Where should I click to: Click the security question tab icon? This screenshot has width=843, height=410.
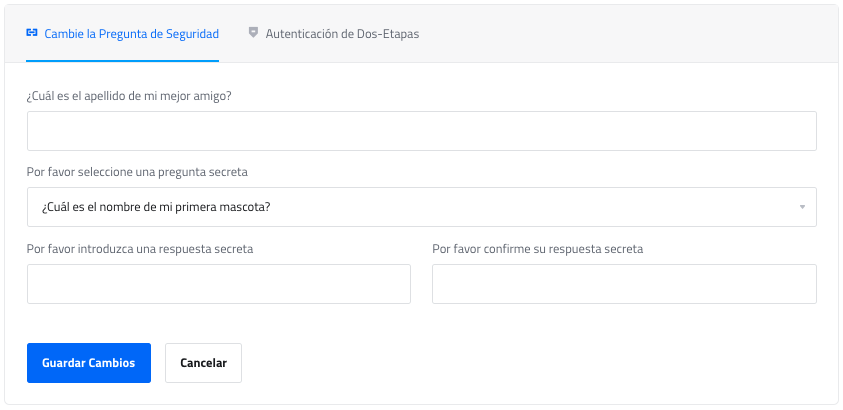[32, 33]
